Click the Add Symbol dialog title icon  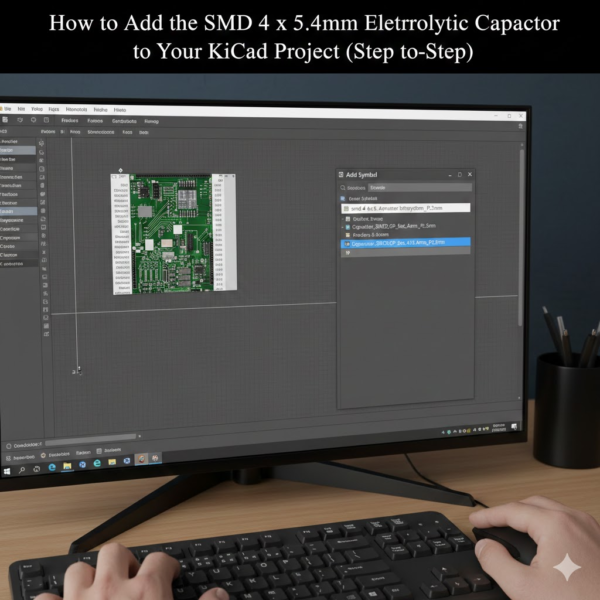coord(341,174)
